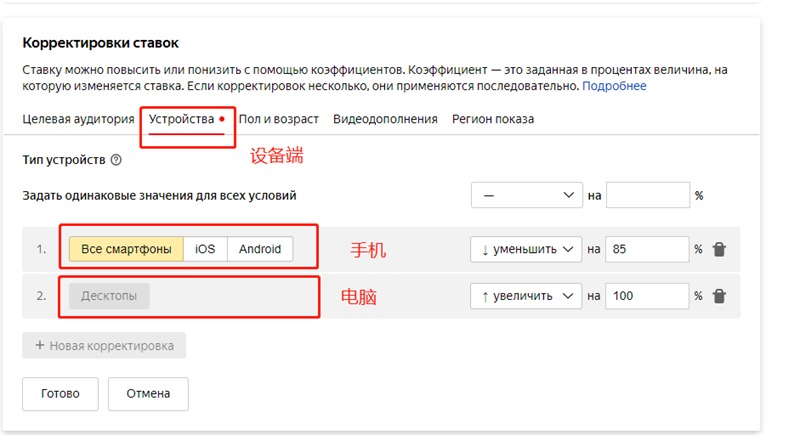Screen dimensions: 800x435
Task: Select the Задать одинаковые значения label
Action: (x=159, y=196)
